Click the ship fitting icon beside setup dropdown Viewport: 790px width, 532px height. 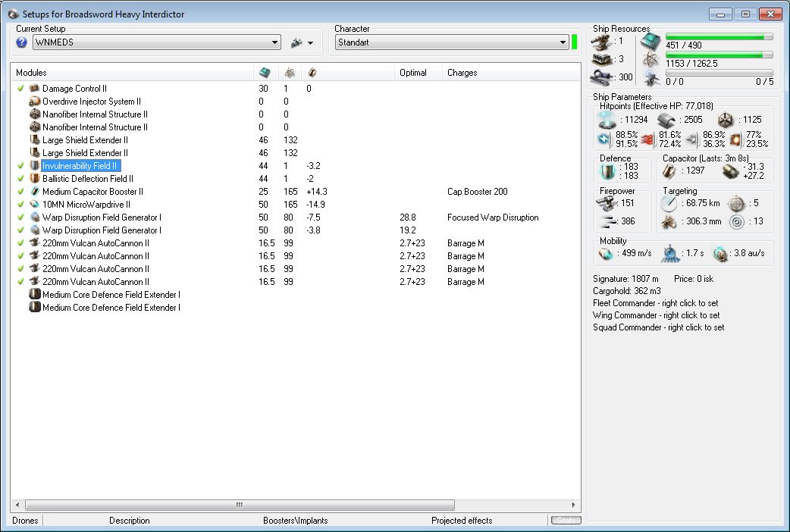pyautogui.click(x=296, y=43)
